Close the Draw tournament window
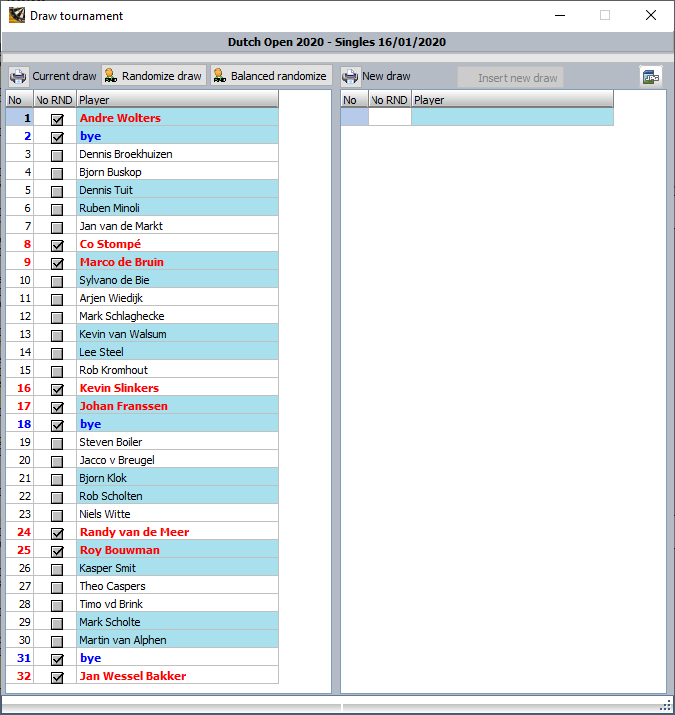This screenshot has width=675, height=715. click(x=651, y=16)
